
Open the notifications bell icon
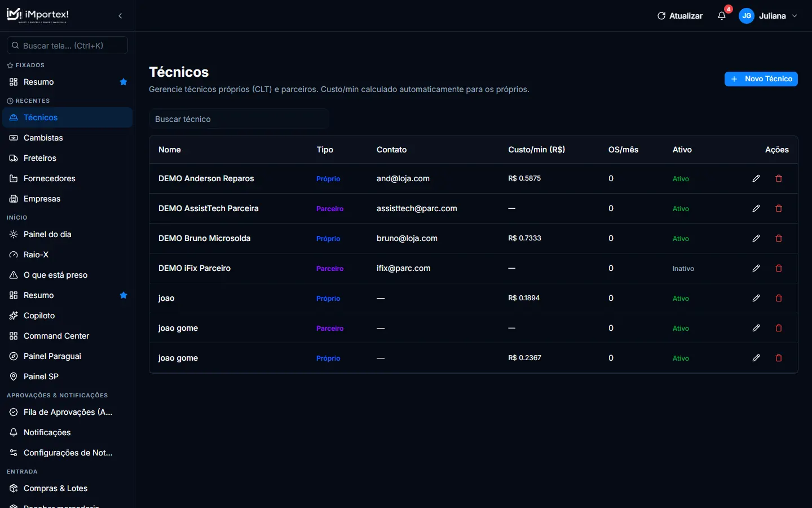(x=722, y=16)
